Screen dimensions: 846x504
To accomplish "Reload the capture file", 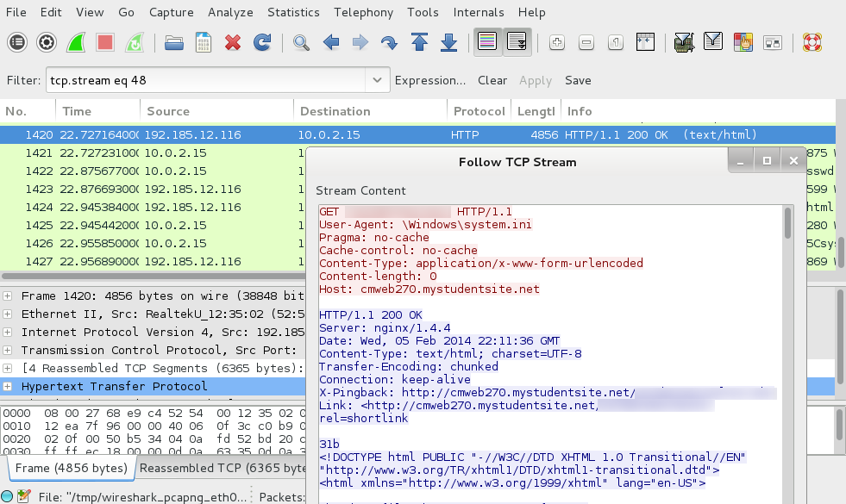I will [262, 42].
